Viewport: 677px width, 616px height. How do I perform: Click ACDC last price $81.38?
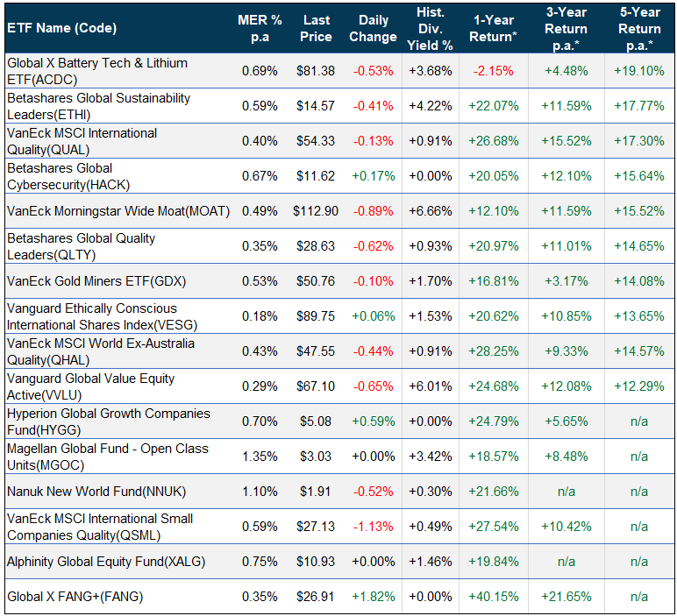[316, 71]
